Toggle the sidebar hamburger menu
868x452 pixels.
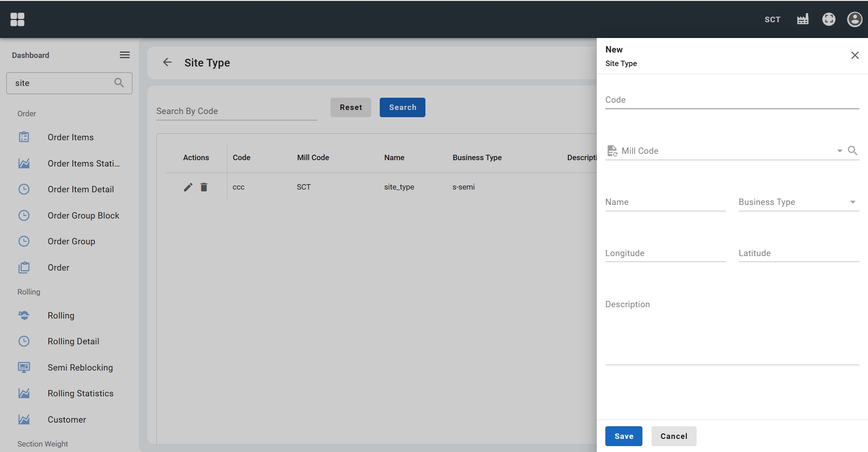coord(125,55)
